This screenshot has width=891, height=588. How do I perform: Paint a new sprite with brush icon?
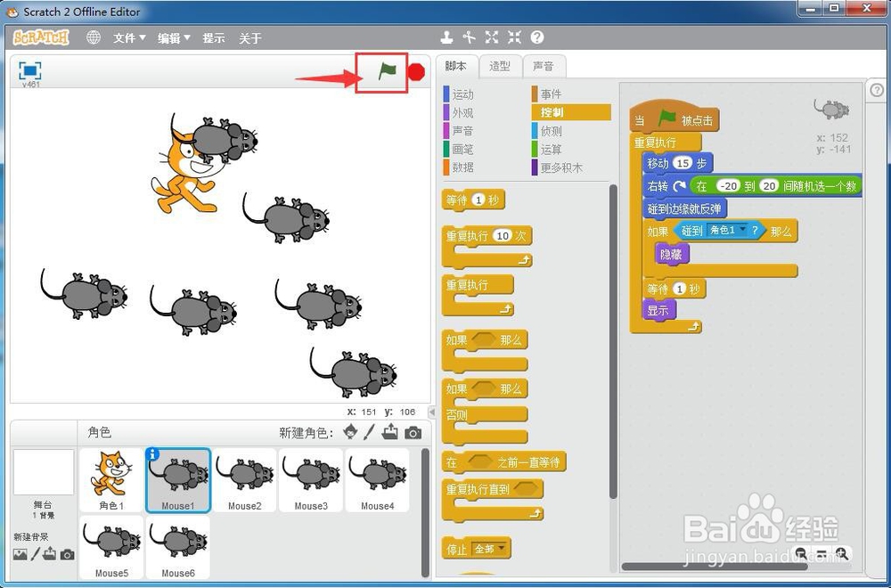[x=370, y=432]
